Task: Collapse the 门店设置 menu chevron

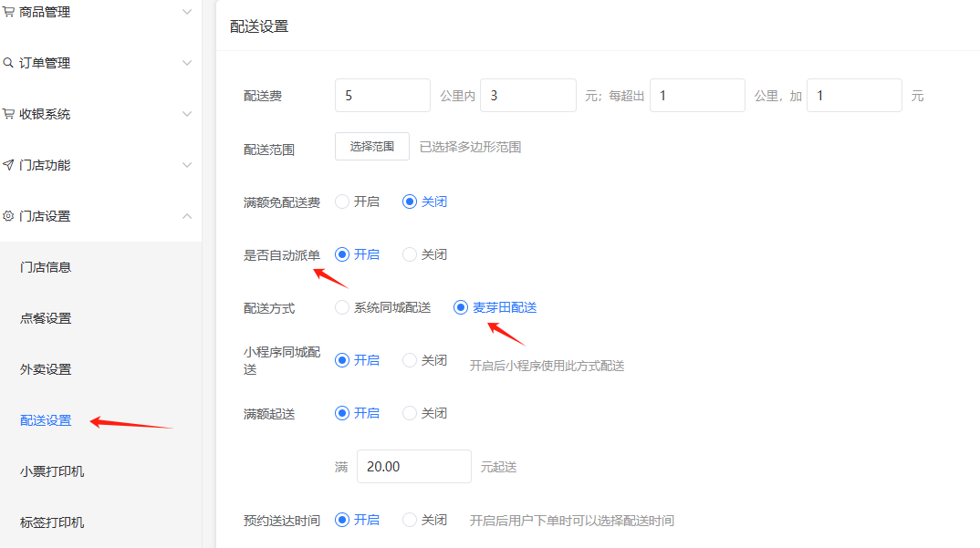Action: [x=187, y=216]
